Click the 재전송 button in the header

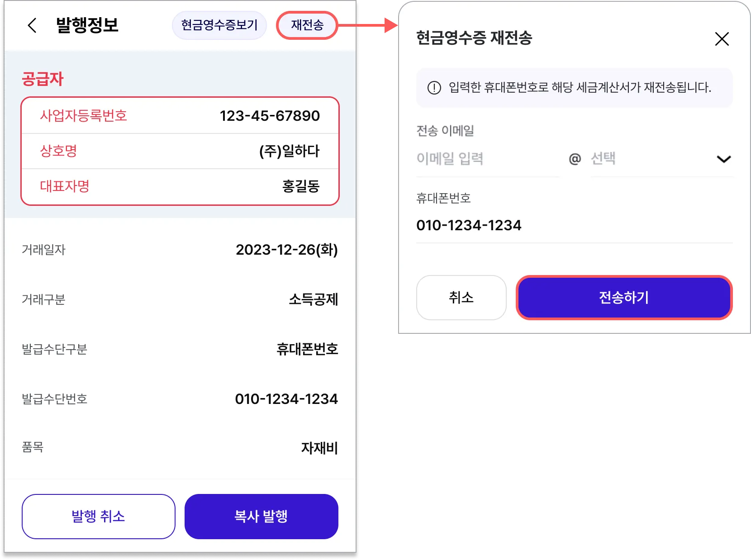coord(307,25)
